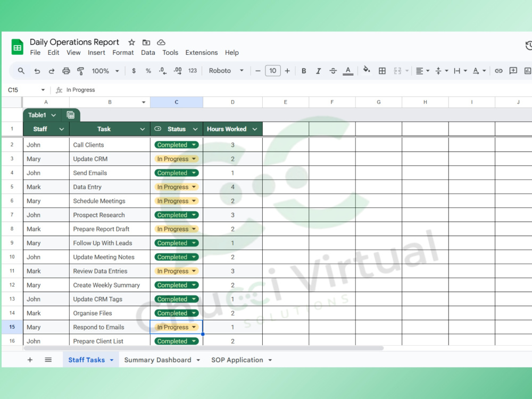Open horizontal align options
The image size is (532, 399).
pyautogui.click(x=423, y=71)
